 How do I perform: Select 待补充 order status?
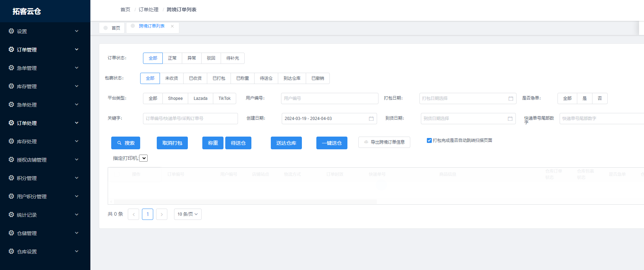(x=233, y=58)
